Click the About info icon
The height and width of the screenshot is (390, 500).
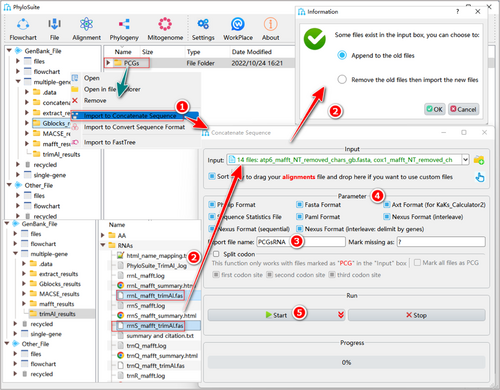pyautogui.click(x=270, y=24)
